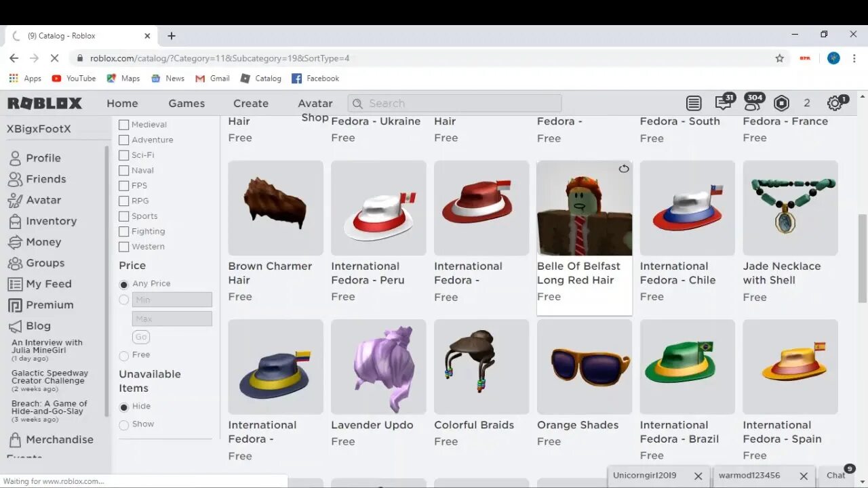Open Money in the sidebar

coord(35,242)
